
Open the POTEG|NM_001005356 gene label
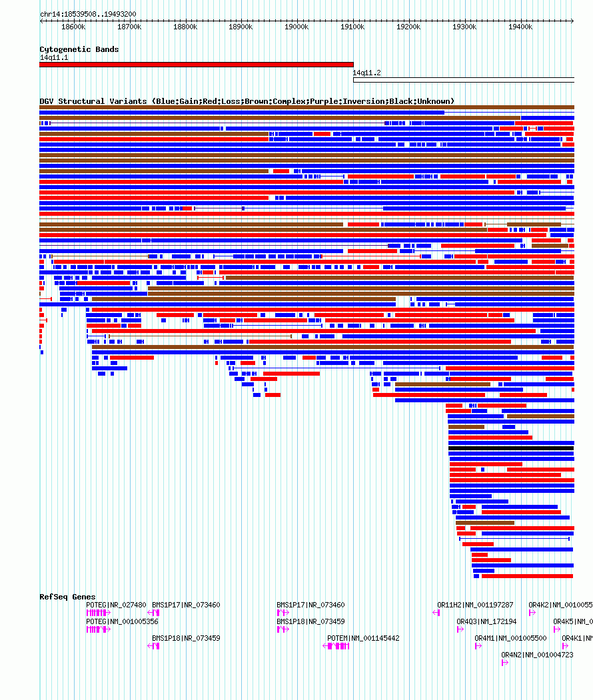tap(122, 621)
